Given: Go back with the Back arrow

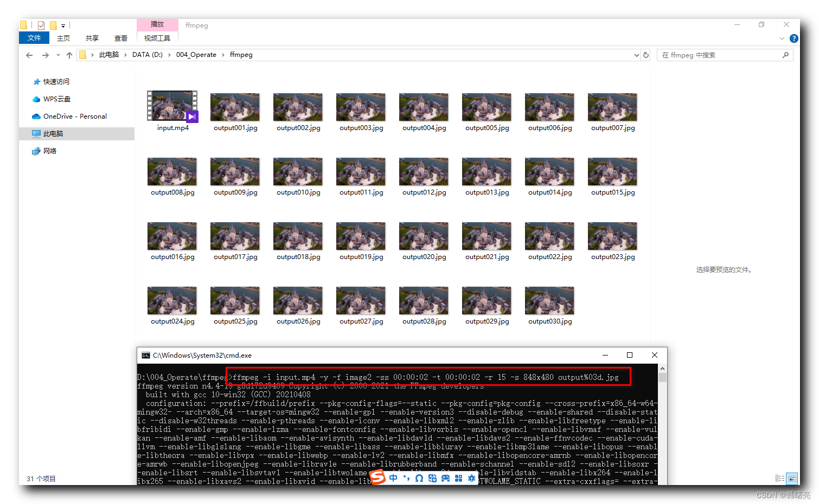Looking at the screenshot, I should coord(29,55).
